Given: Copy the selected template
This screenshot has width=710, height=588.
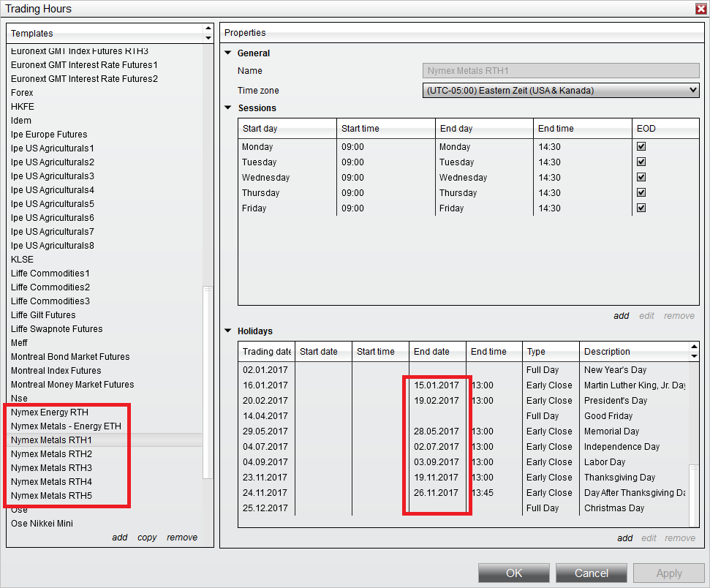Looking at the screenshot, I should coord(147,538).
